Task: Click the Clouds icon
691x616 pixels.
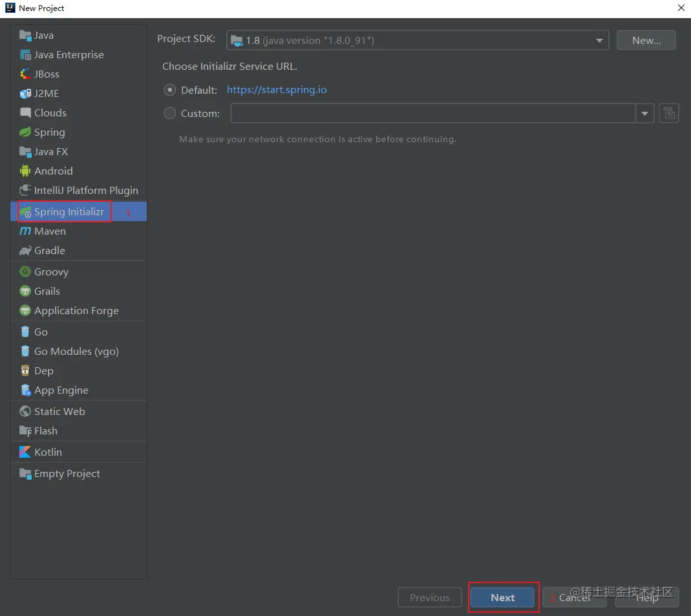Action: [25, 113]
